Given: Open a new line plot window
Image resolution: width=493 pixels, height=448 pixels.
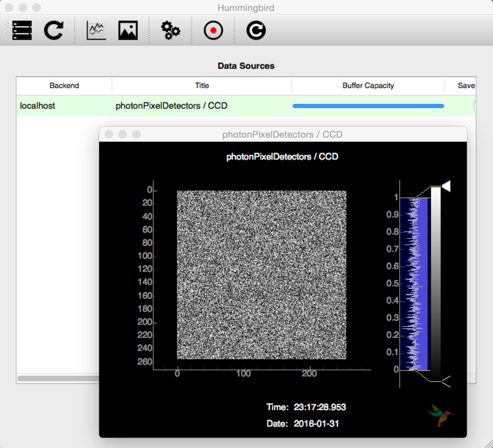Looking at the screenshot, I should [96, 30].
